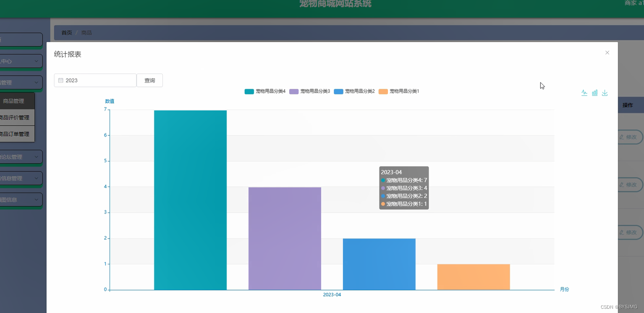Click the 数值 axis title
The height and width of the screenshot is (313, 644).
110,101
